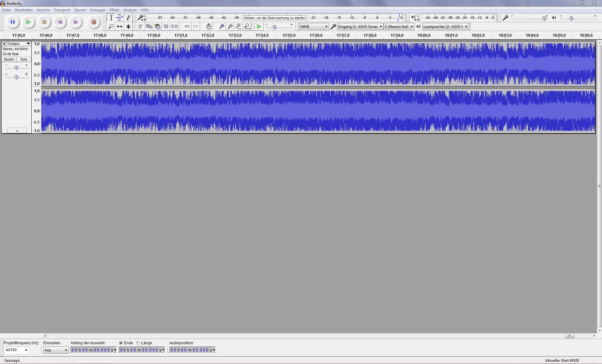Click the Fit project to window zoom icon
The image size is (602, 364).
(x=247, y=27)
